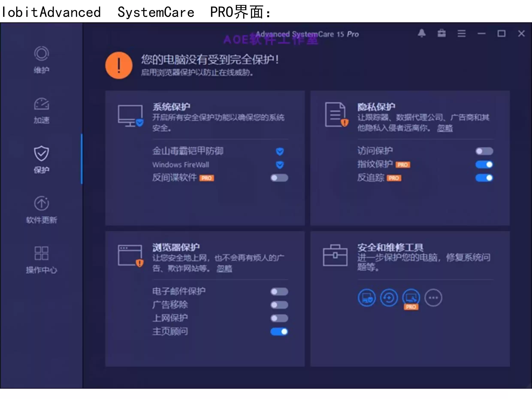Click the circular restore tool icon
Screen dimensions: 532x399
coord(389,298)
